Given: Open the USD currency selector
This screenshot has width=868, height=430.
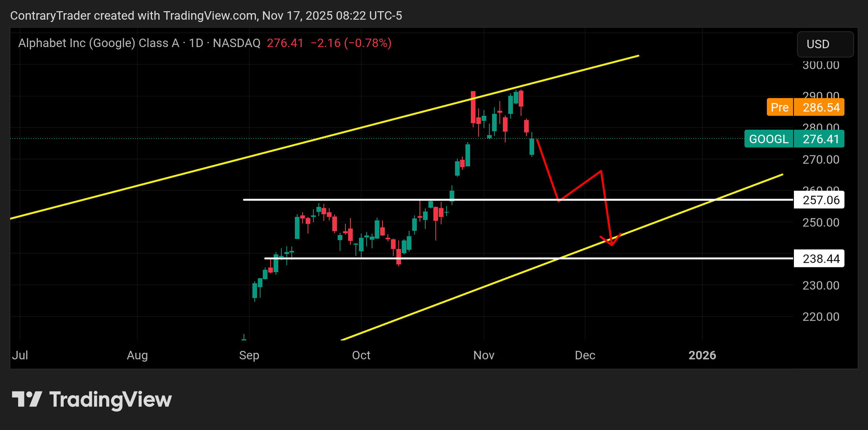Looking at the screenshot, I should coord(825,44).
